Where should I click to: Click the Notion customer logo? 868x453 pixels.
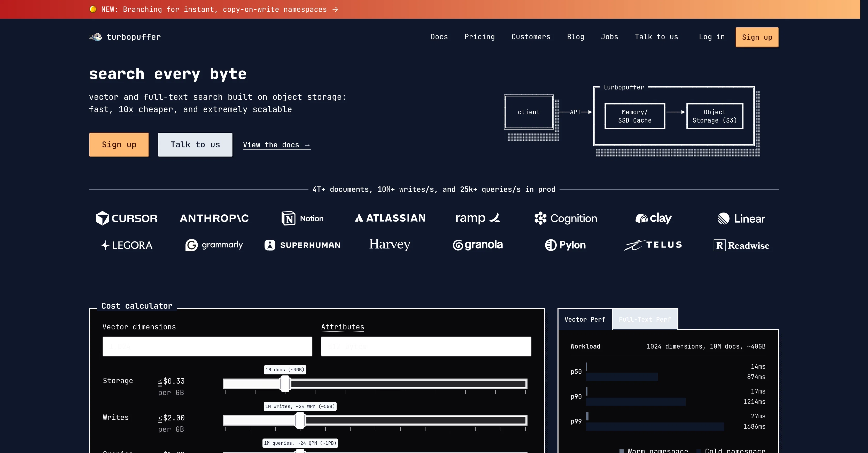pos(302,218)
